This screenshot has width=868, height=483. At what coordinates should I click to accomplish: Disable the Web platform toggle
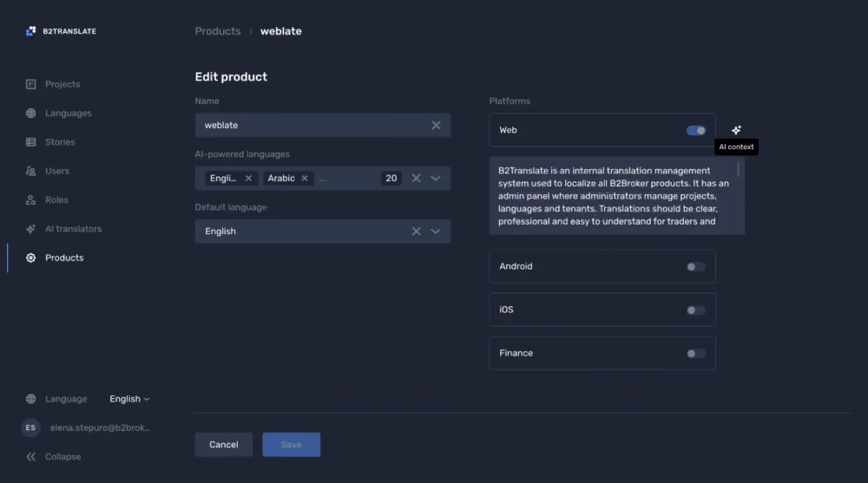click(x=696, y=130)
